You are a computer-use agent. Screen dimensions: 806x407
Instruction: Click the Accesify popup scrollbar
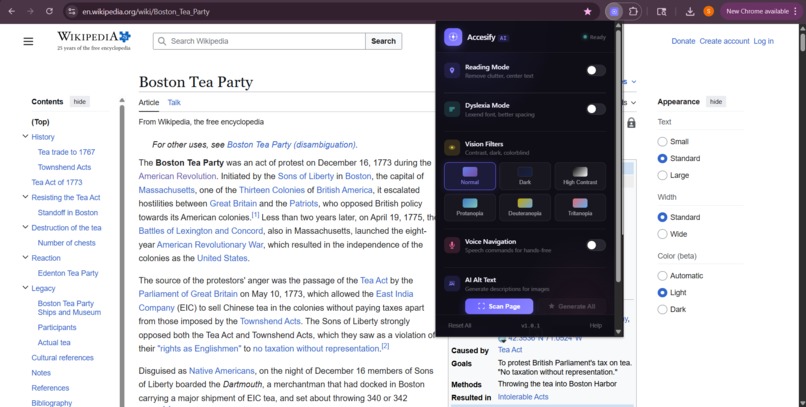pyautogui.click(x=618, y=154)
